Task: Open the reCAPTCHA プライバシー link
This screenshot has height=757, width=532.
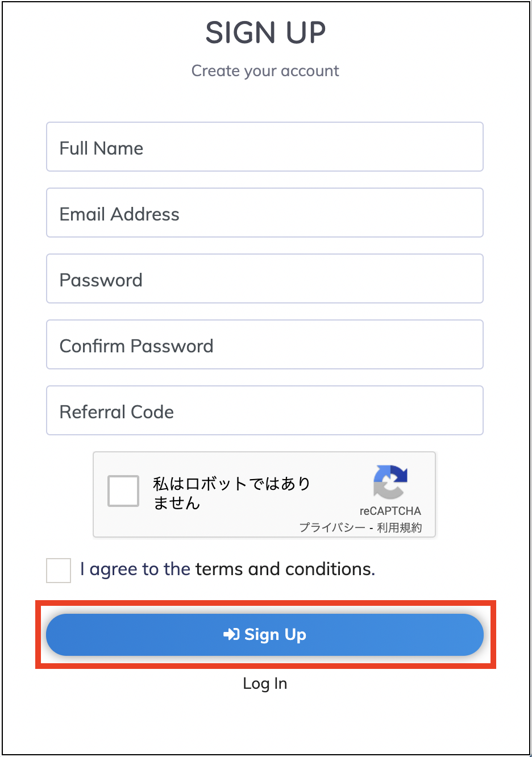Action: (x=332, y=527)
